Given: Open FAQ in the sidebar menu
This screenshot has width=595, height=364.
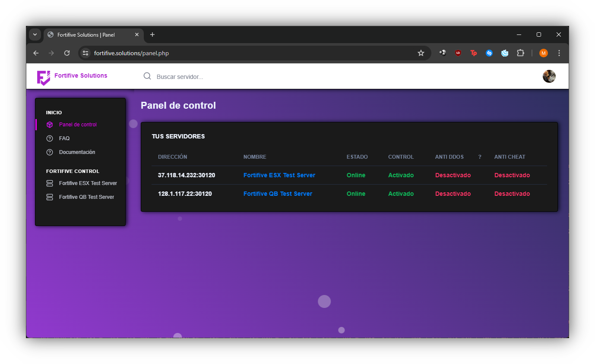Looking at the screenshot, I should click(64, 138).
